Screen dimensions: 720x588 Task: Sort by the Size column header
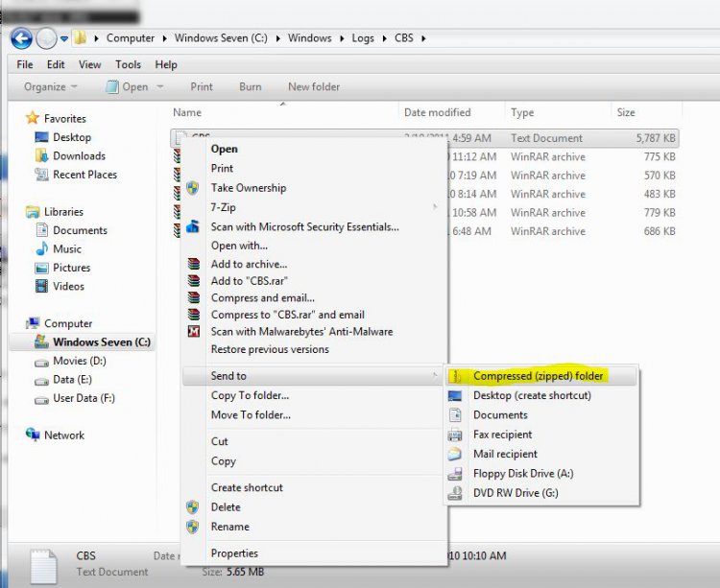tap(626, 112)
